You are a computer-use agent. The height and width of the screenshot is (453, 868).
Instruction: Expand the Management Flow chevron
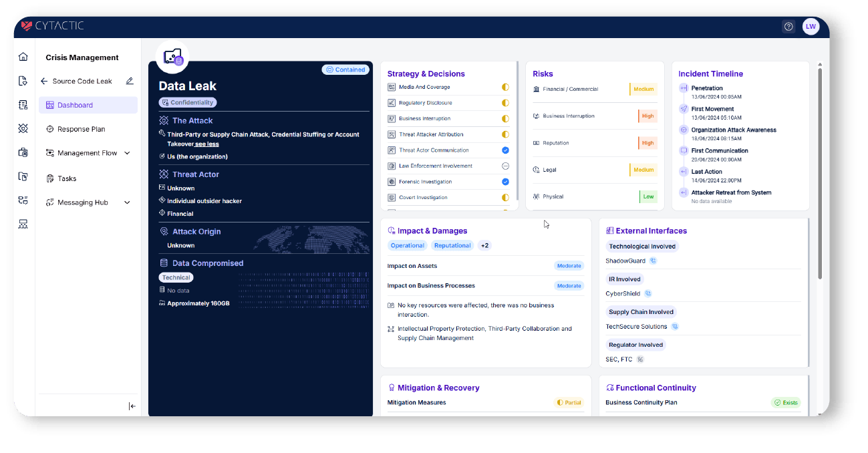(x=127, y=153)
